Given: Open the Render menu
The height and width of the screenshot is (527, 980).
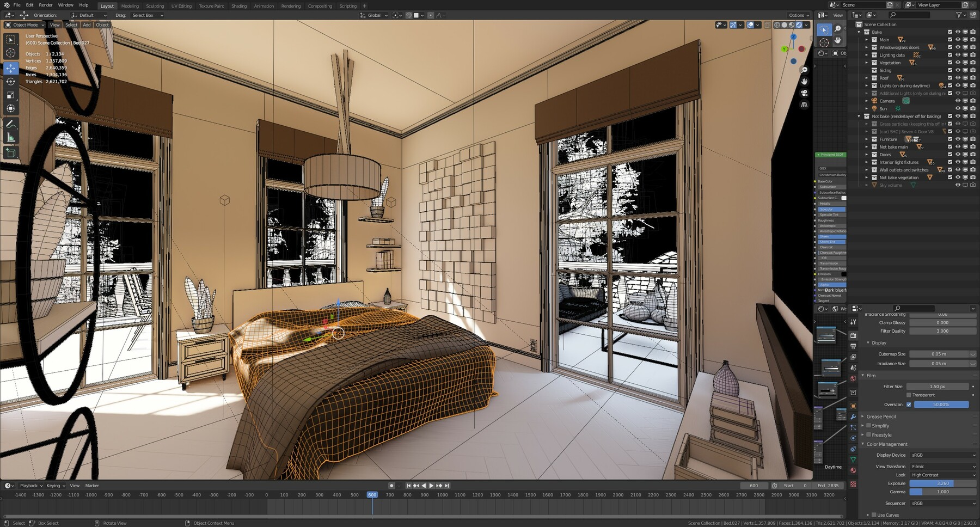Looking at the screenshot, I should pos(46,5).
